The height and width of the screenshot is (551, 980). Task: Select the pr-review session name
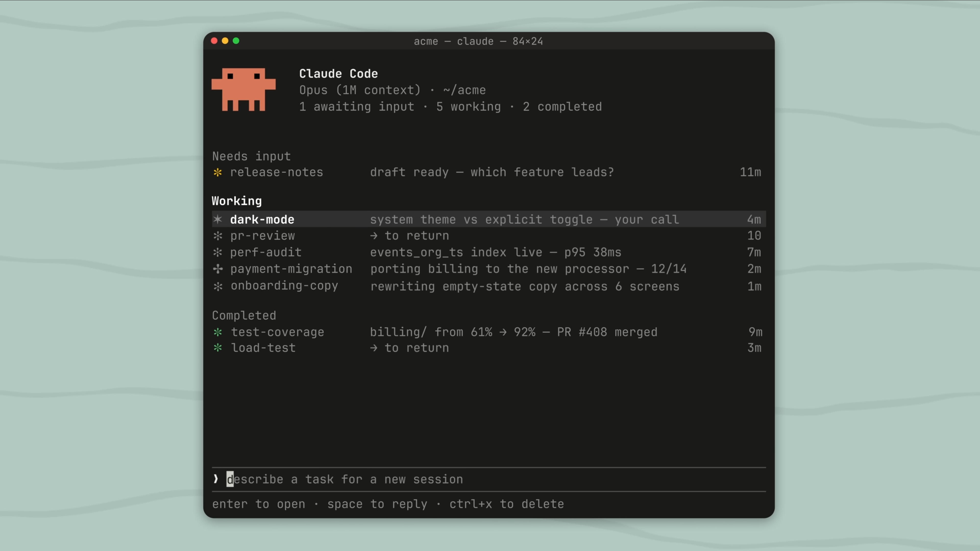click(263, 236)
